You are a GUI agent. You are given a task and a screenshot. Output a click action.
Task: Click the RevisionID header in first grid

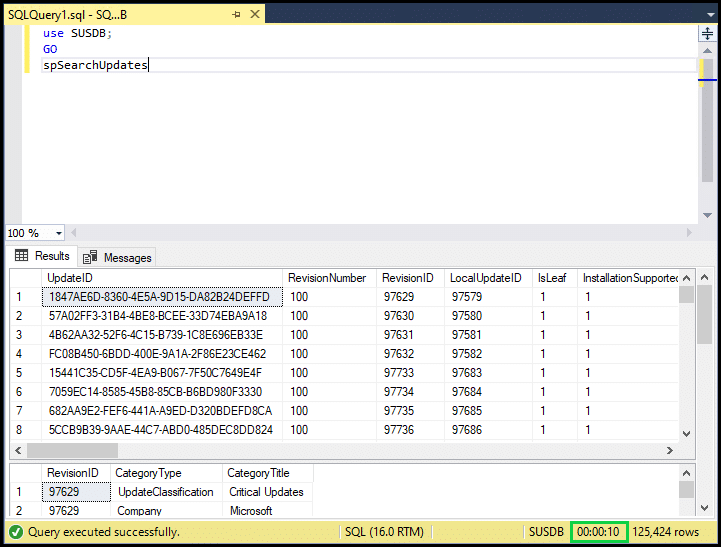click(410, 278)
